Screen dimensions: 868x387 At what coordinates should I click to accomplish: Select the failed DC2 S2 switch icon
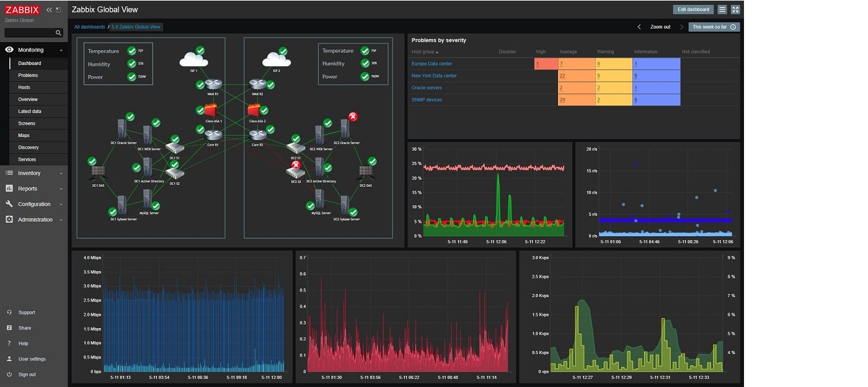[x=296, y=173]
